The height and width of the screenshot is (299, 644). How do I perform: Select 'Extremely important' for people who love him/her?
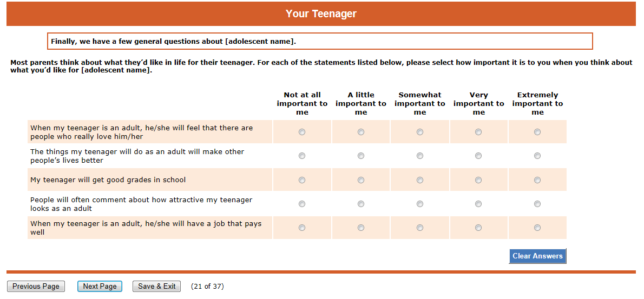(x=537, y=132)
